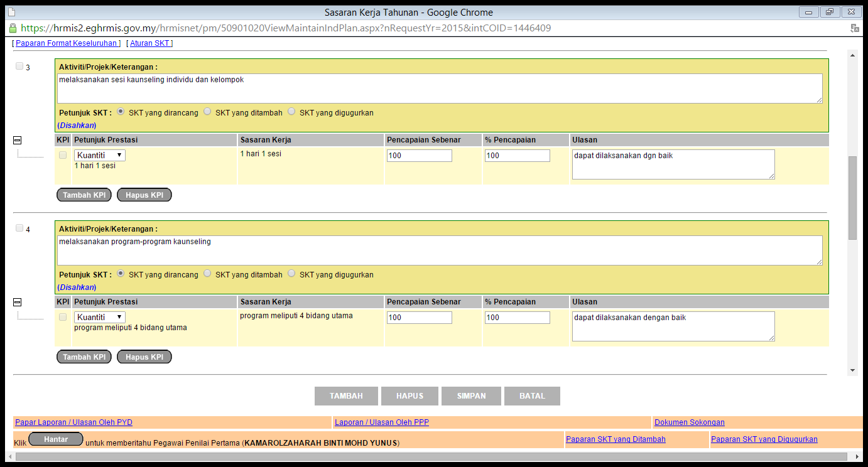868x467 pixels.
Task: Click '(Disahkan)' text under activity 4
Action: [77, 287]
